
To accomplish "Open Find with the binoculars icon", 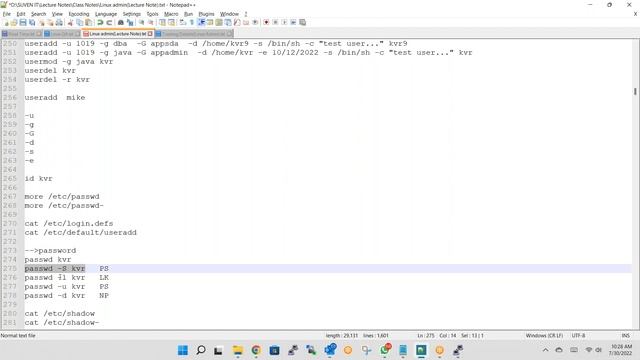I will click(121, 22).
